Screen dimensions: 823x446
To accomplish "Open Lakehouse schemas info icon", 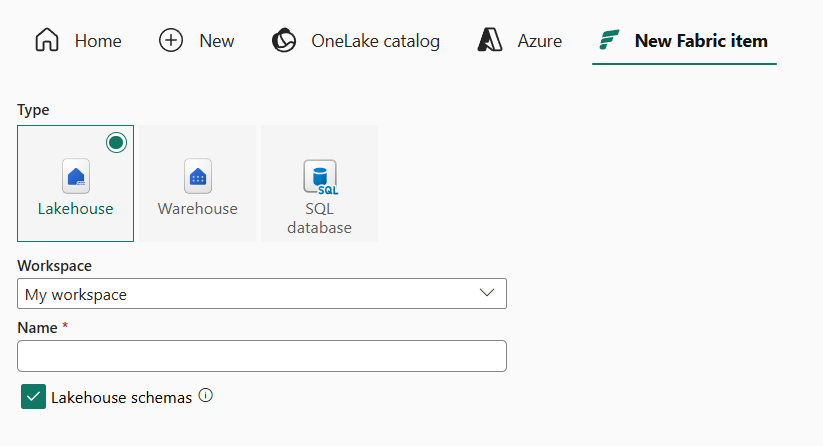I will [206, 396].
